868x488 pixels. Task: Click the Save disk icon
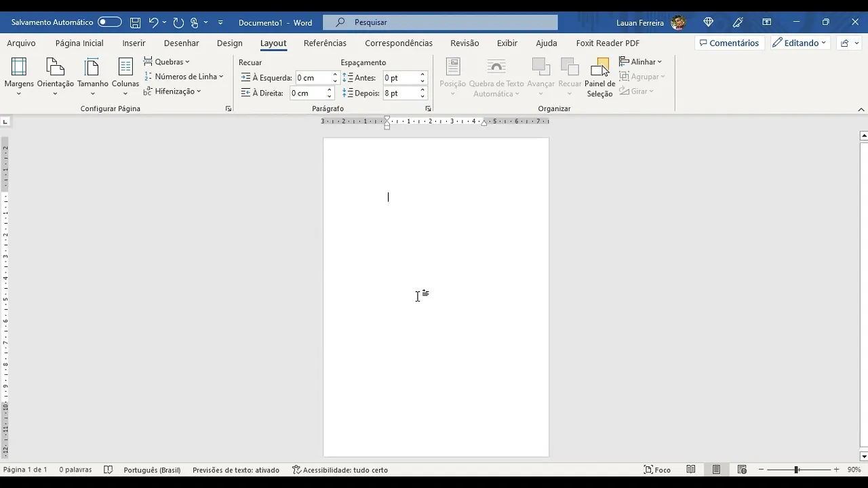(x=136, y=22)
